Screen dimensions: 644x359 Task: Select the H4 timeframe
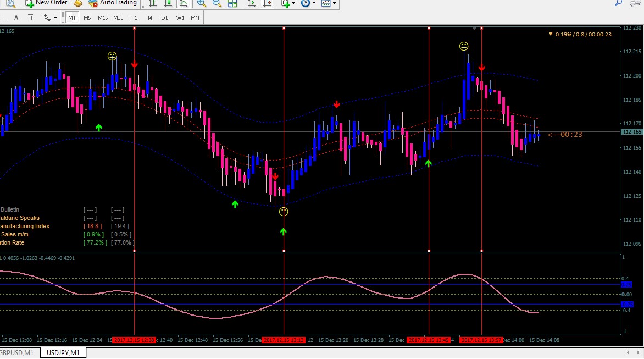(x=149, y=18)
